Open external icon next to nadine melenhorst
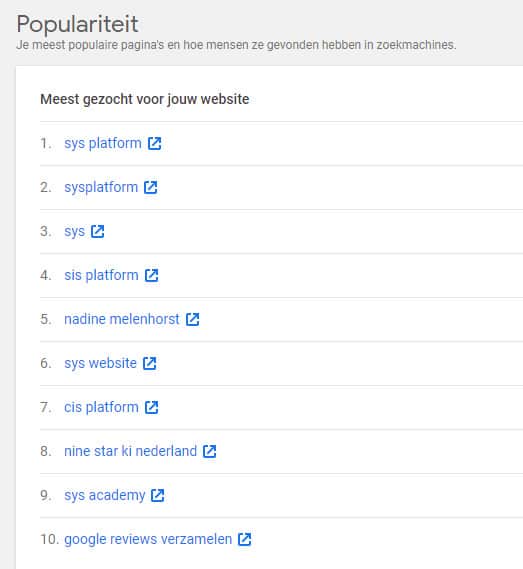 click(x=192, y=319)
